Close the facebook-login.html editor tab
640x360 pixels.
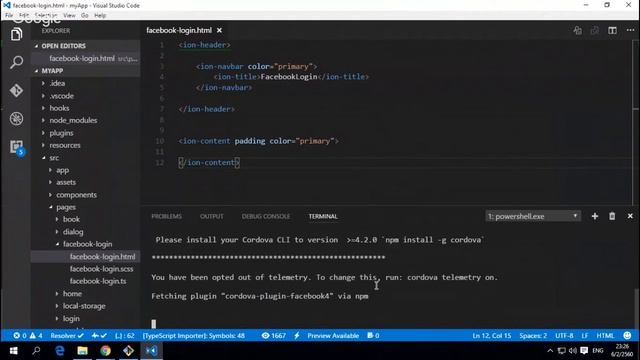click(219, 30)
